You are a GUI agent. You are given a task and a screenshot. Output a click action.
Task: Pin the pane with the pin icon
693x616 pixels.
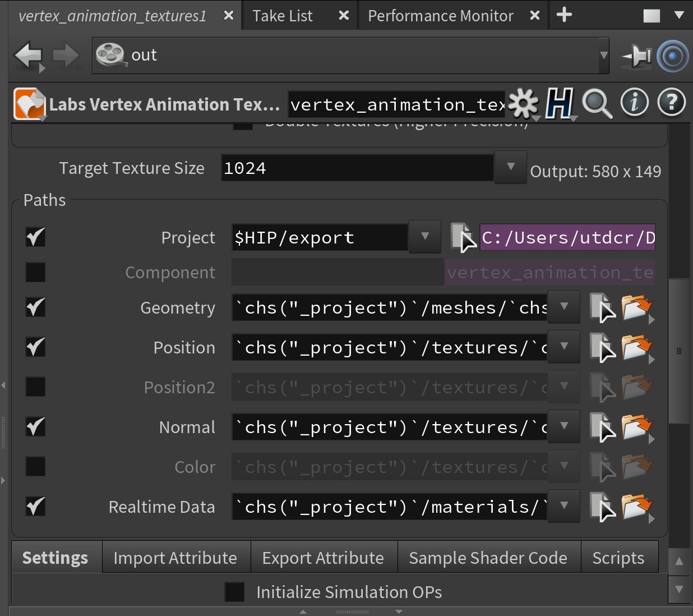[637, 56]
